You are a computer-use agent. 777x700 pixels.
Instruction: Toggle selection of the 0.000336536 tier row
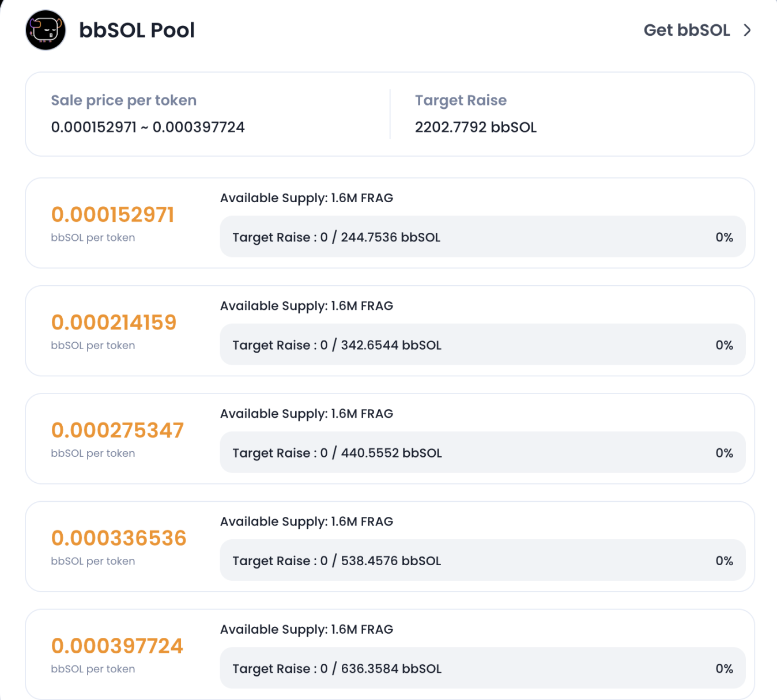point(388,546)
